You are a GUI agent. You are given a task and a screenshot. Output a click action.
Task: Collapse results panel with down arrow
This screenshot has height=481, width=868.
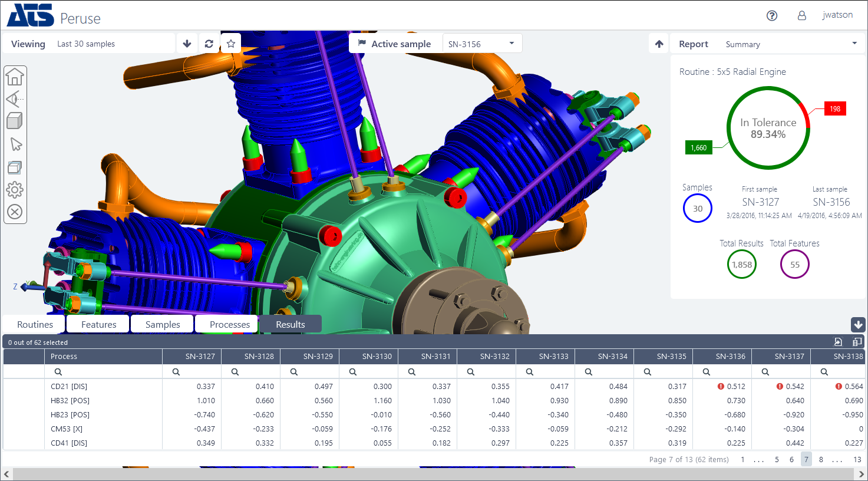(858, 324)
